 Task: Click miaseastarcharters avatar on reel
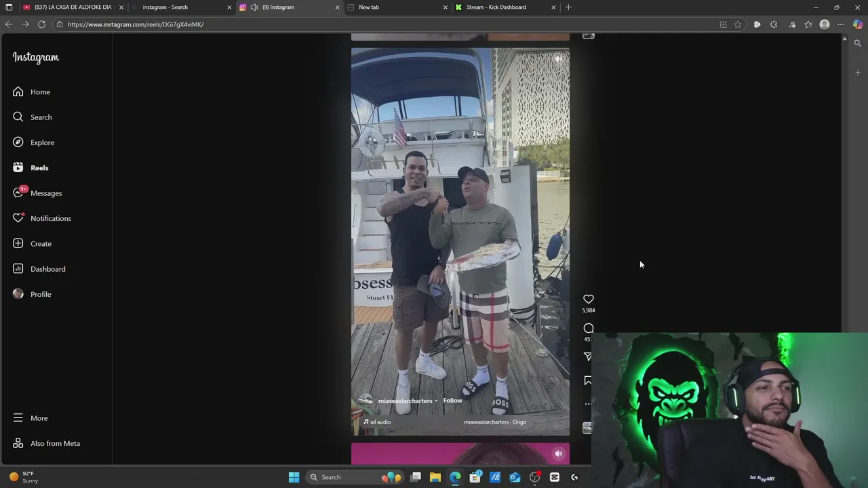point(366,401)
